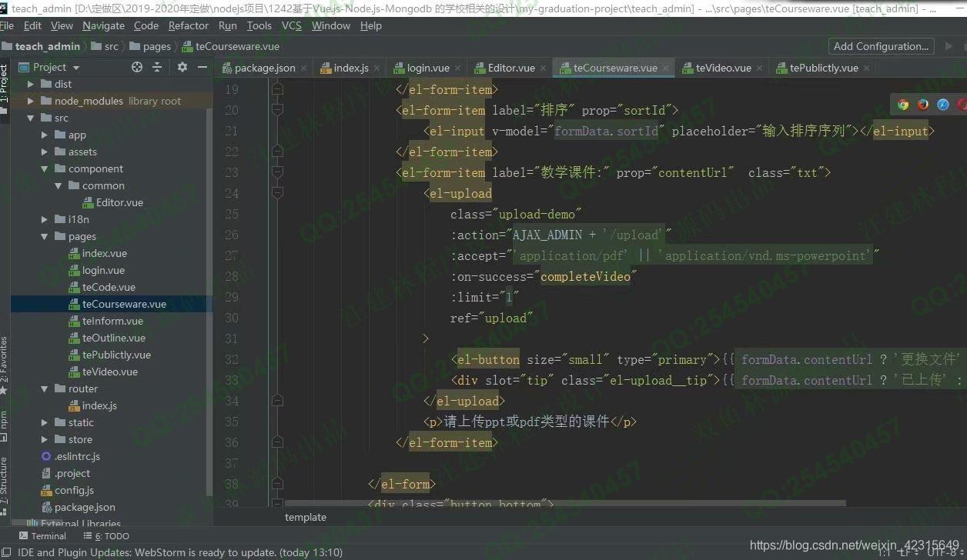
Task: Open the Edit menu
Action: tap(32, 25)
